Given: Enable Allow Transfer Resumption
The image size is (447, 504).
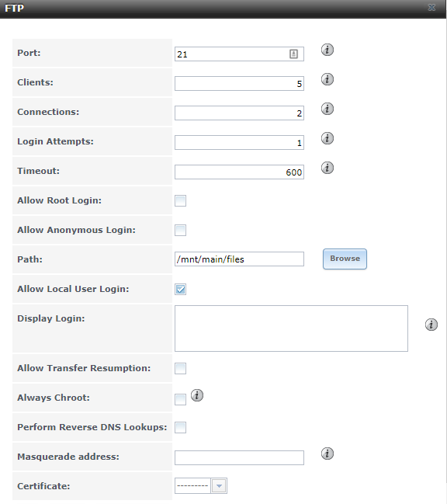Looking at the screenshot, I should point(181,368).
